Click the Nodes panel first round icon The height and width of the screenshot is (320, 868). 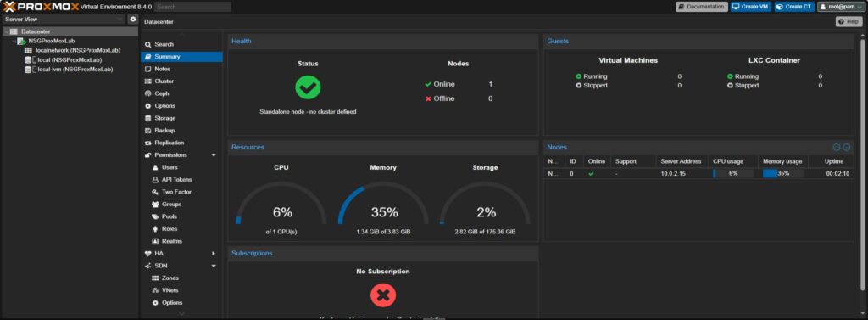[x=837, y=147]
